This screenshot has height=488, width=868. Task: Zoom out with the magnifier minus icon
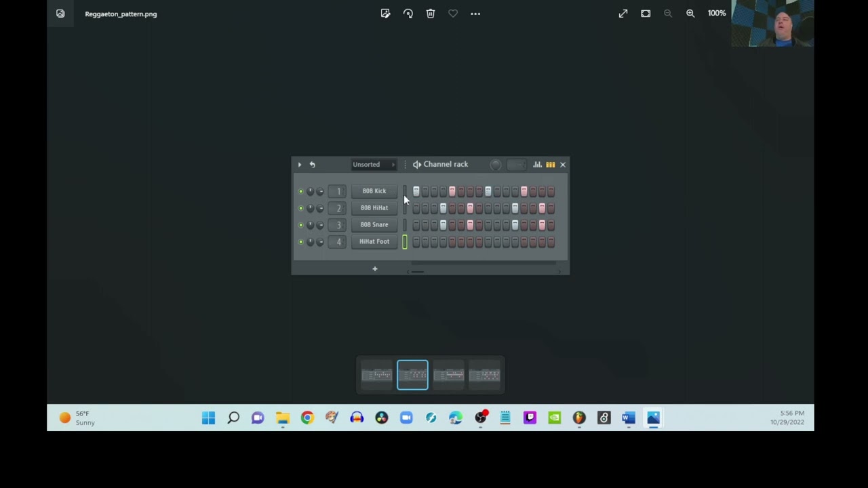pos(668,14)
